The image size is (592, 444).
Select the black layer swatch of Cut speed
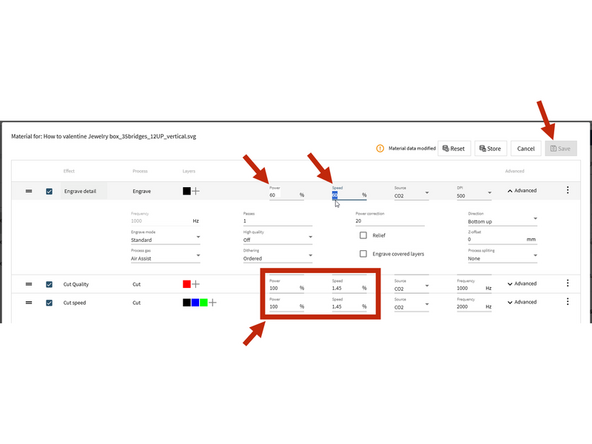(187, 302)
